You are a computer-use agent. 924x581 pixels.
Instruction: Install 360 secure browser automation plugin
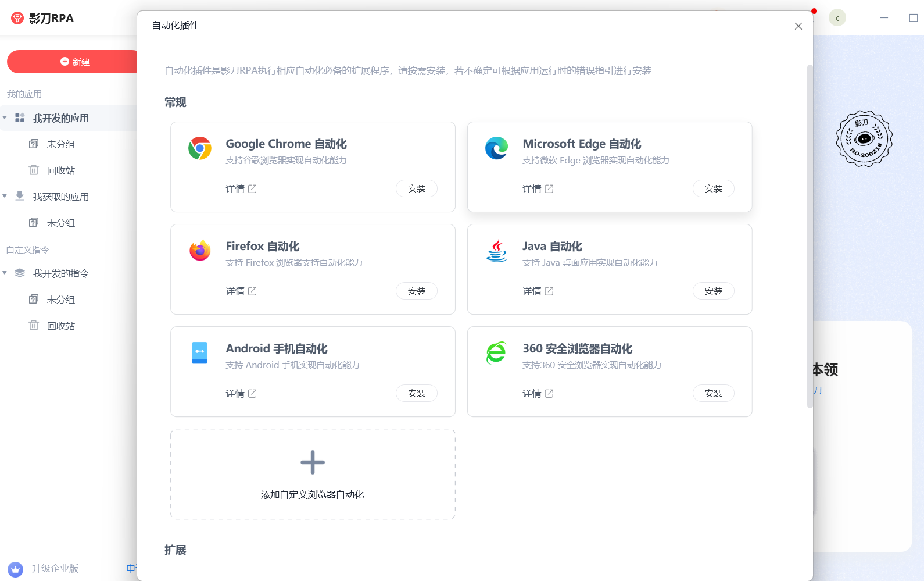pyautogui.click(x=714, y=393)
